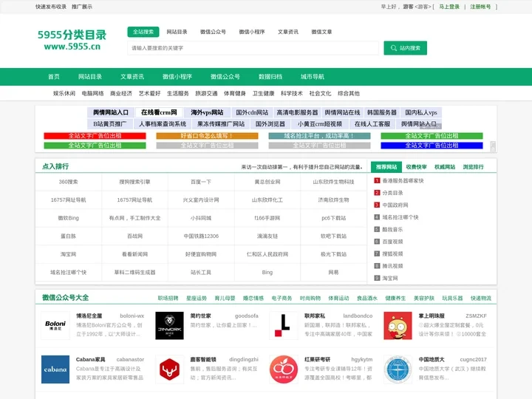
Task: Open 星座运势 WeChat category filter
Action: pyautogui.click(x=197, y=299)
